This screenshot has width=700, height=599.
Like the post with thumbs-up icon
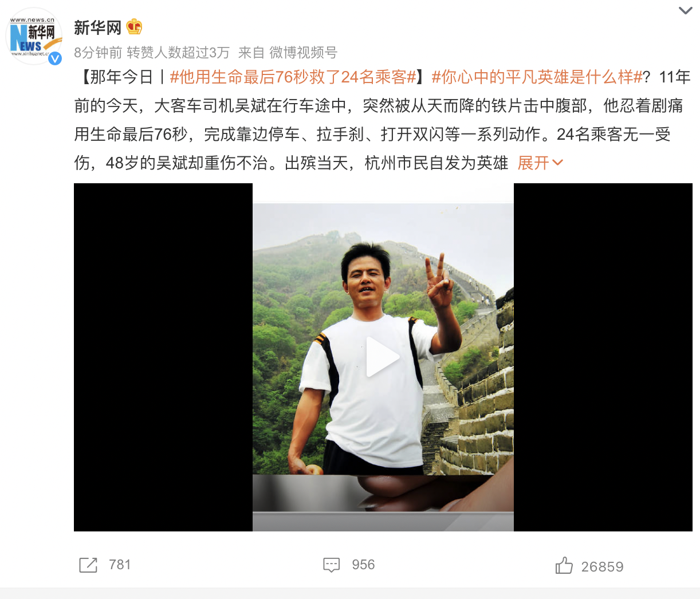[564, 566]
